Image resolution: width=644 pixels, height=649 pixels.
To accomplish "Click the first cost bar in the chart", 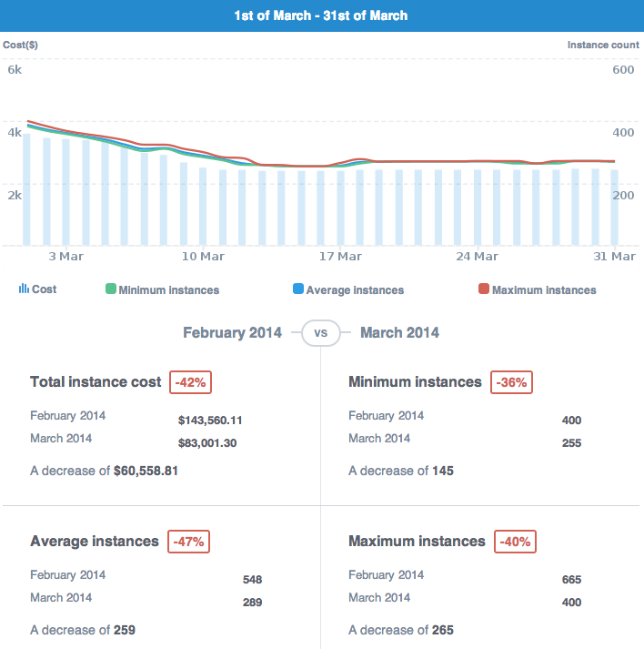I will click(26, 189).
